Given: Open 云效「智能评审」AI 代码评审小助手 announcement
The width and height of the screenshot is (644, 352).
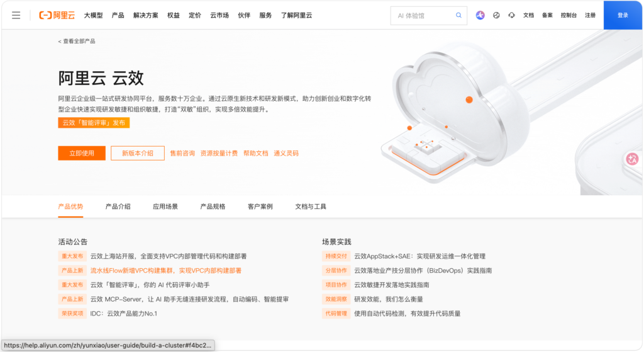Looking at the screenshot, I should [150, 285].
